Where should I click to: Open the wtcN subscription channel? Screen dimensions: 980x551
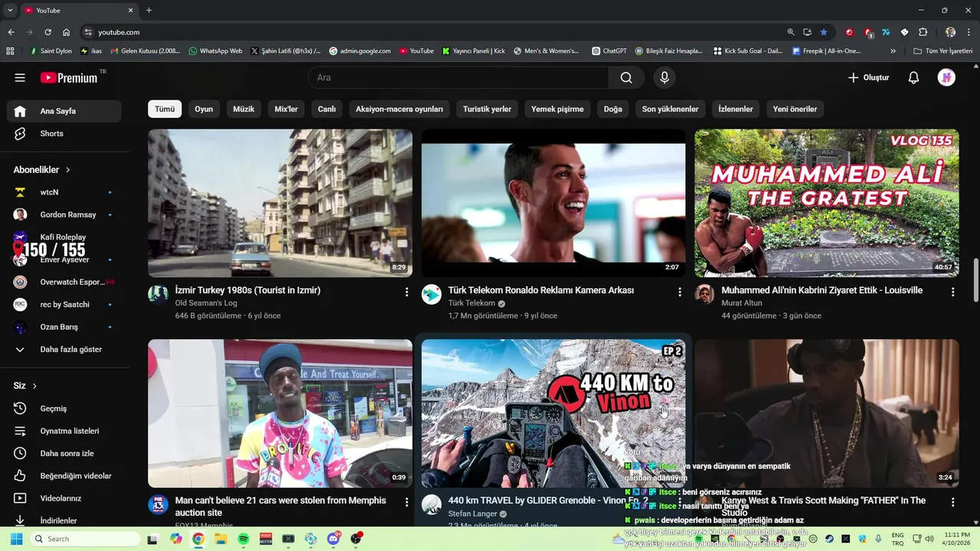65,192
